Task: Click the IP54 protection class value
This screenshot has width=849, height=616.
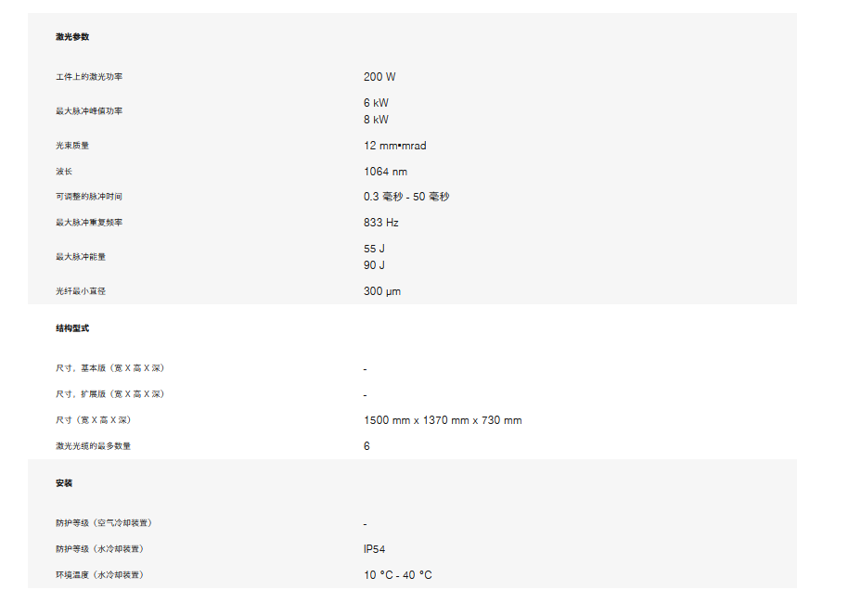Action: pyautogui.click(x=374, y=549)
